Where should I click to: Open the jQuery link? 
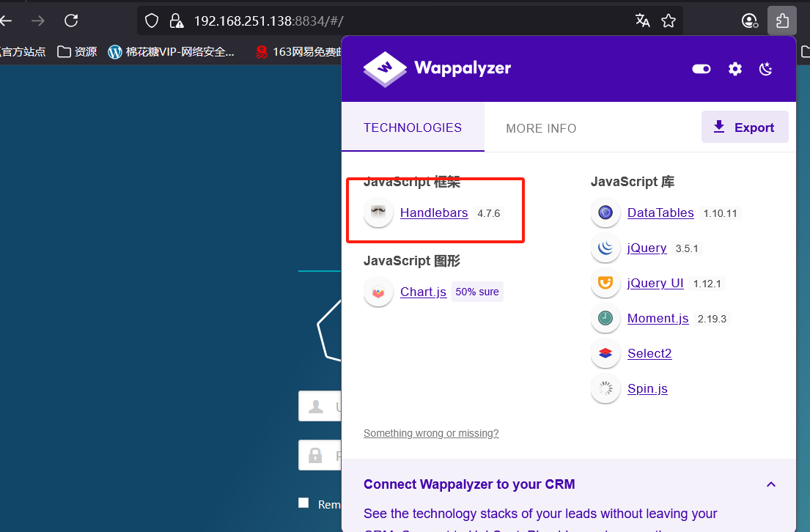[x=647, y=248]
